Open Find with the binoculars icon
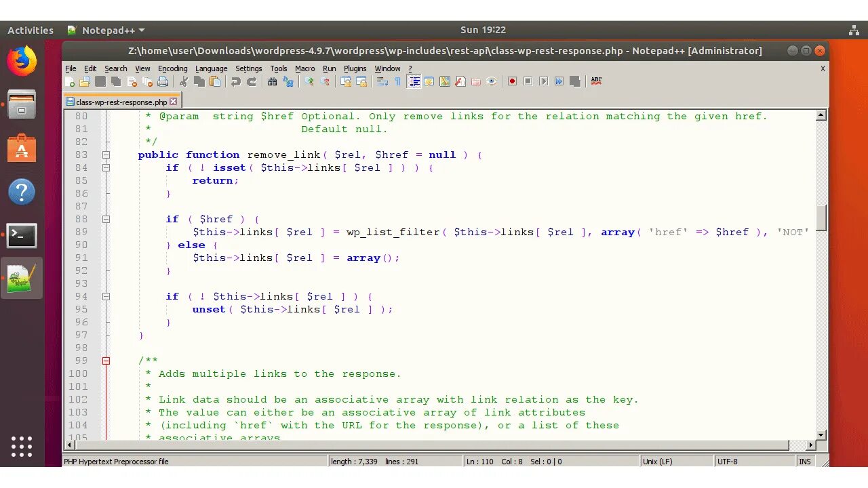868x488 pixels. coord(272,81)
